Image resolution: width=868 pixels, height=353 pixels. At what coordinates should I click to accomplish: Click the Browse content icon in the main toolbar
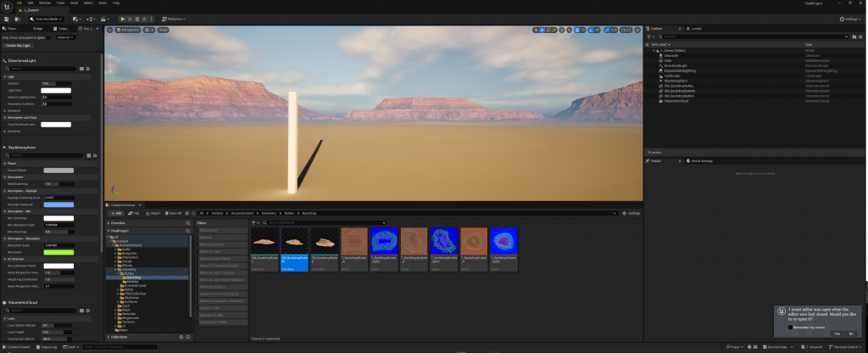(x=18, y=19)
